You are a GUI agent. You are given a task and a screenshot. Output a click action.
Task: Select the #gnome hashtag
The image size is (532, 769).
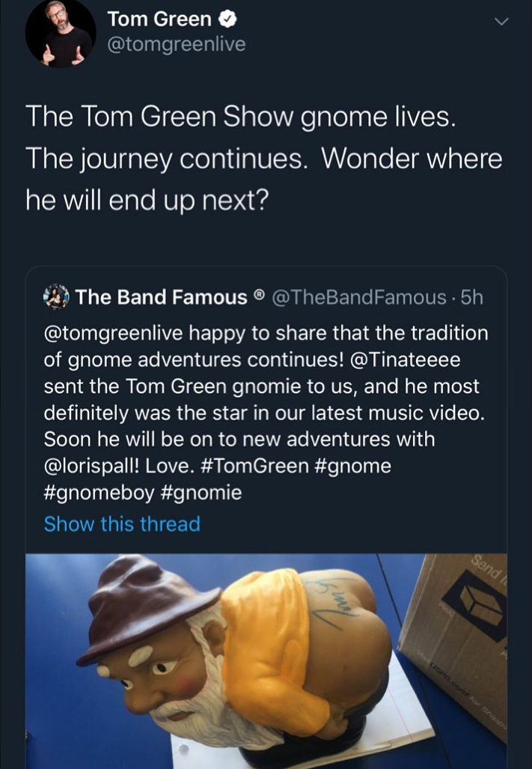(x=352, y=466)
